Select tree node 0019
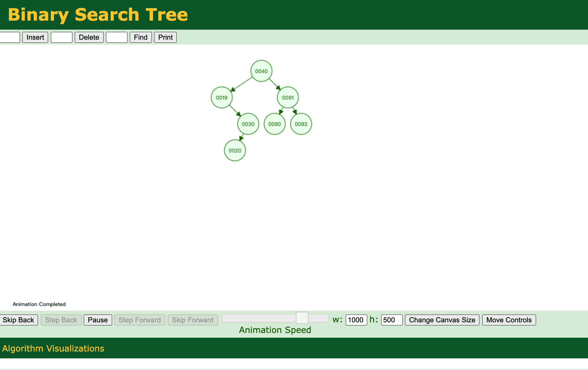The image size is (588, 370). pos(221,97)
